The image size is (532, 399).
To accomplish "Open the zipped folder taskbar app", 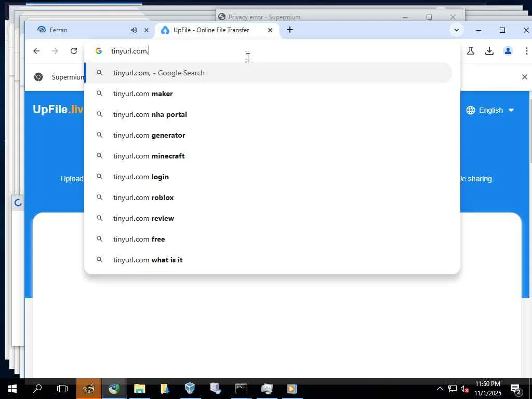I will [165, 389].
